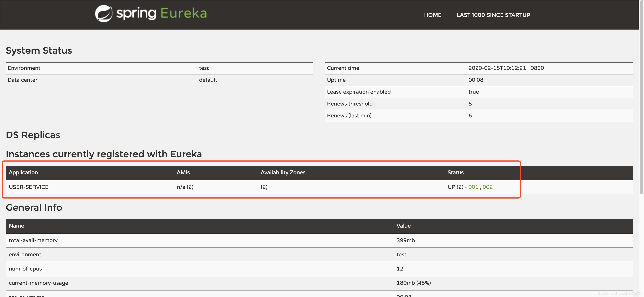The height and width of the screenshot is (297, 644).
Task: Click the Value column header in General Info
Action: click(x=403, y=225)
